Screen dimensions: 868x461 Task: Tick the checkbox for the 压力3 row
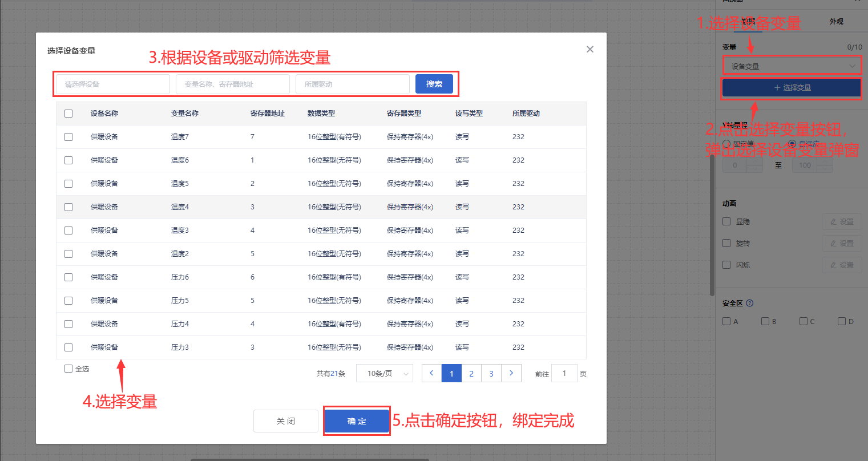68,347
